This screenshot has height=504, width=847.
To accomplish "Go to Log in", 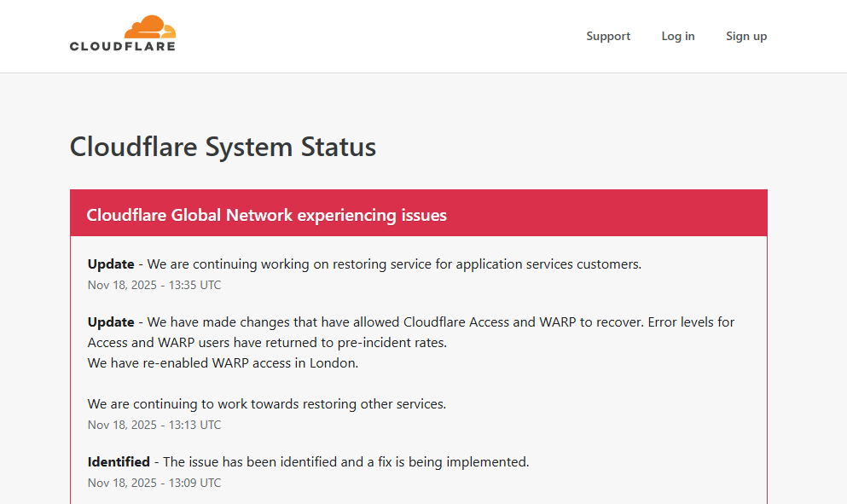I will coord(678,36).
